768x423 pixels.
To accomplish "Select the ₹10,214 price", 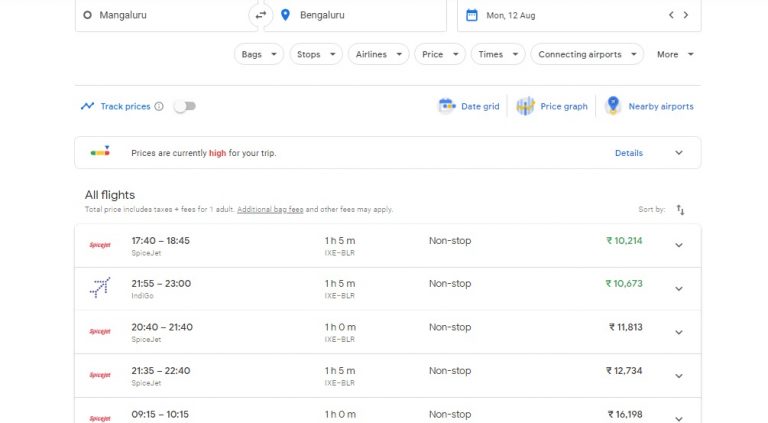I will click(624, 240).
